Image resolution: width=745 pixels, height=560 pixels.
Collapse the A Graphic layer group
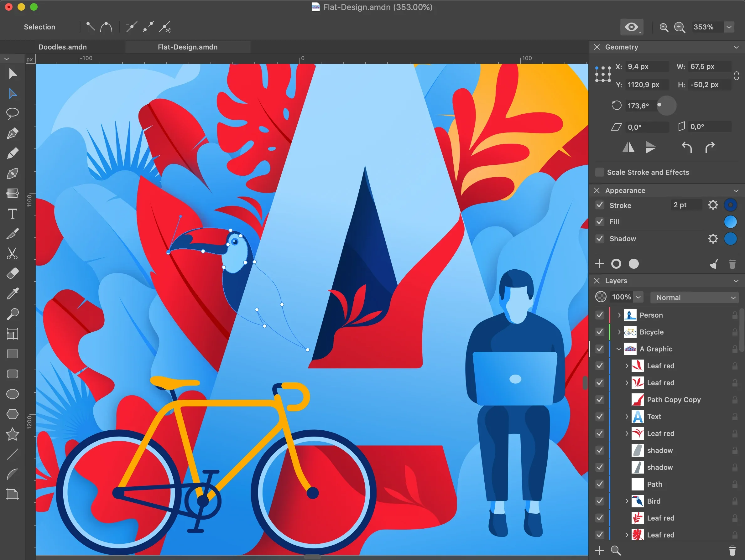point(619,349)
